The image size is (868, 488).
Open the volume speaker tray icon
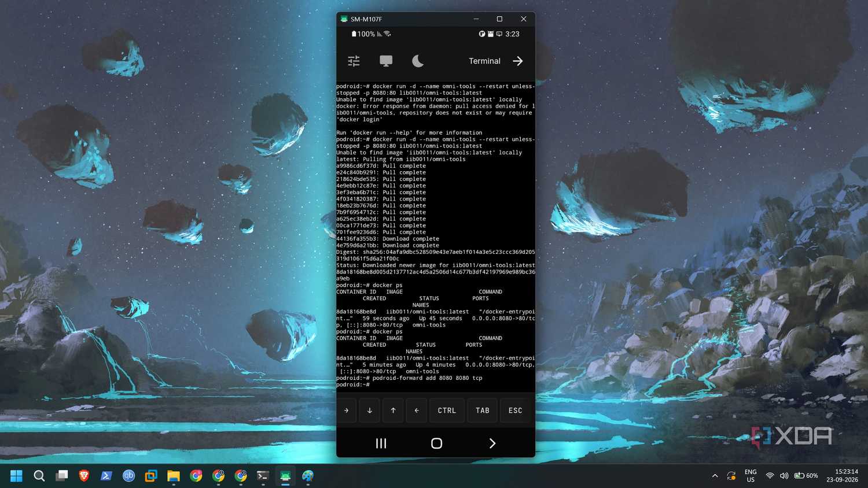pyautogui.click(x=784, y=476)
